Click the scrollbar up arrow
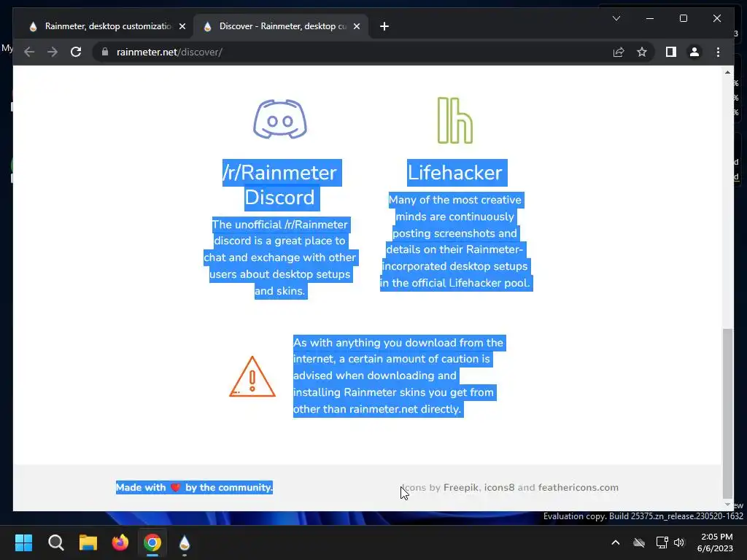 727,72
